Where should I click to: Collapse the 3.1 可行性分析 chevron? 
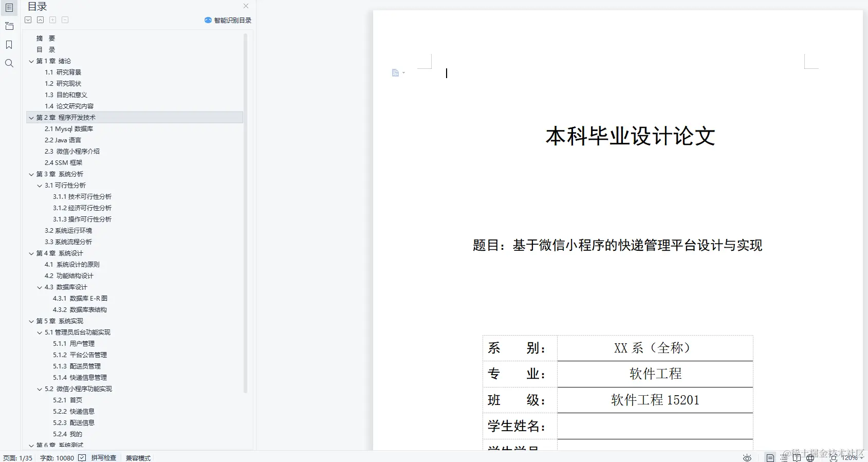click(40, 186)
